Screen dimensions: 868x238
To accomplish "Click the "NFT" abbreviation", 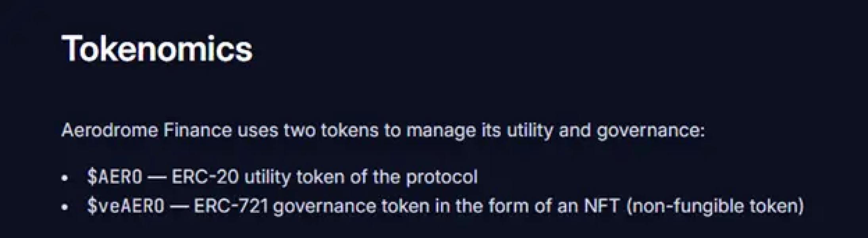I will (602, 206).
